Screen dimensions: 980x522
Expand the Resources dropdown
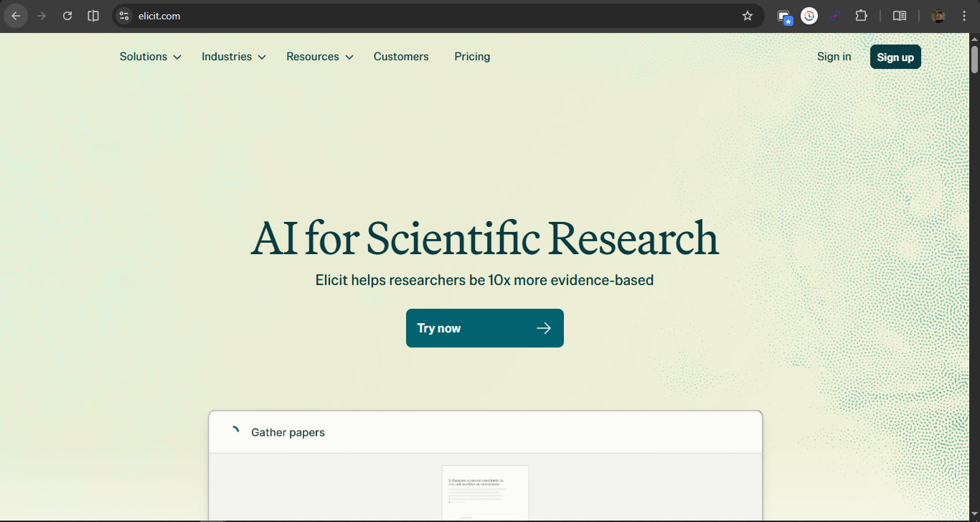(x=319, y=56)
